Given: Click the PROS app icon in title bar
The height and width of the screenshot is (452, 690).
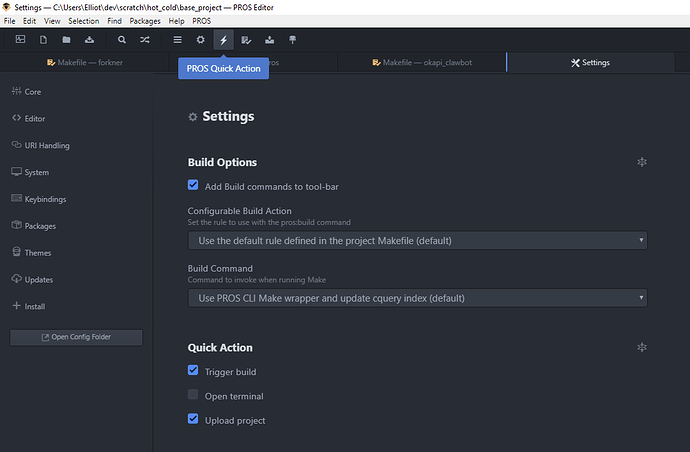Looking at the screenshot, I should tap(6, 7).
